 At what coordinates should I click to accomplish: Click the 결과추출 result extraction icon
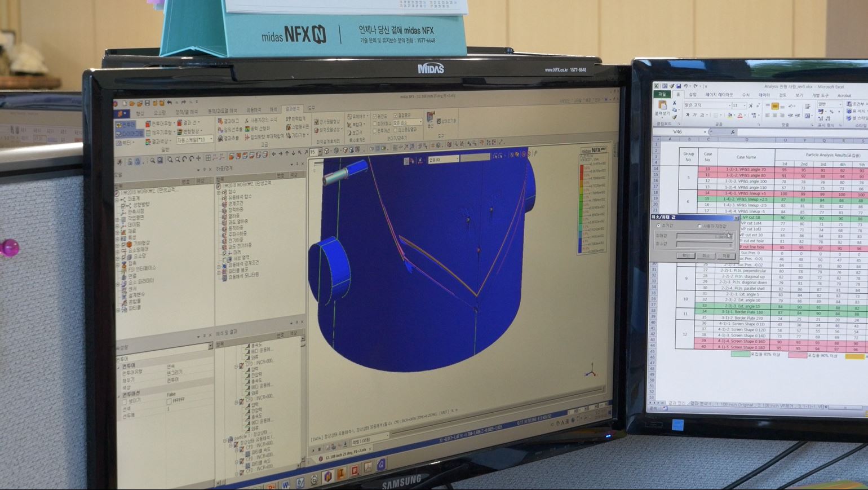(x=220, y=138)
